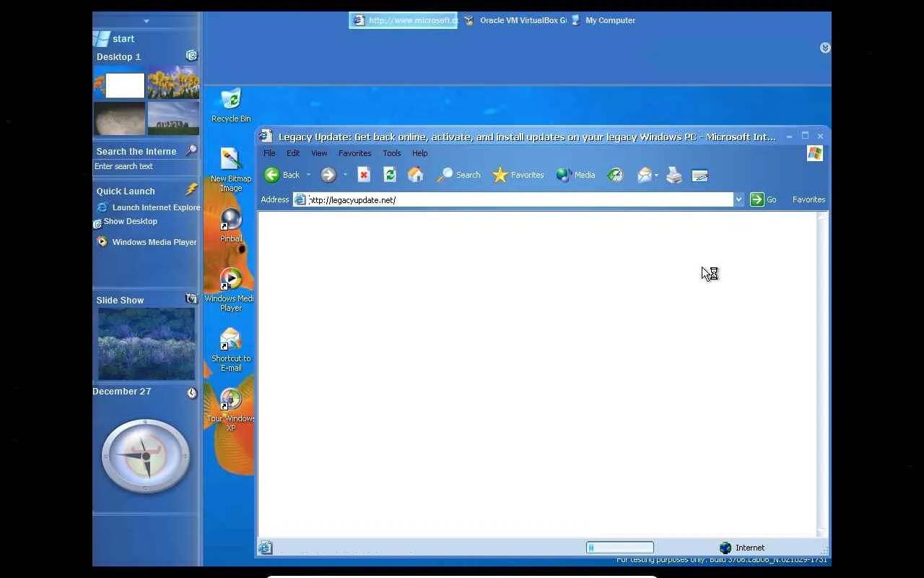Open the Mail button dropdown arrow
This screenshot has width=924, height=578.
pos(656,175)
